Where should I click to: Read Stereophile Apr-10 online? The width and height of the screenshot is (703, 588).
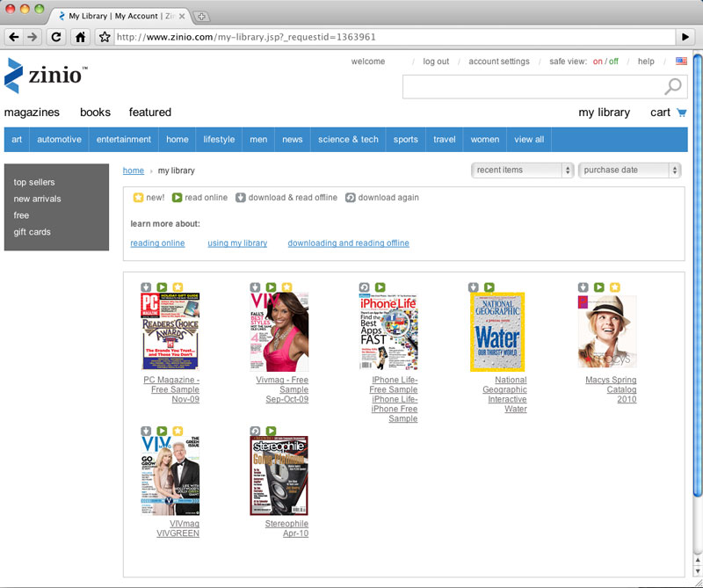click(271, 431)
